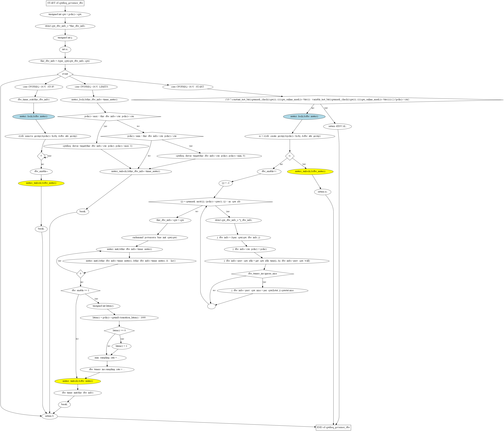Select mutex_unlock(&this_dbs_info->timer_mutex) node

(136, 172)
